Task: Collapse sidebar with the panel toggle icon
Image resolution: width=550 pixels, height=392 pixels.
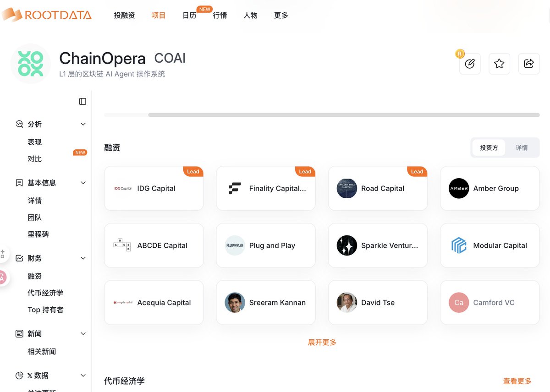Action: tap(82, 102)
